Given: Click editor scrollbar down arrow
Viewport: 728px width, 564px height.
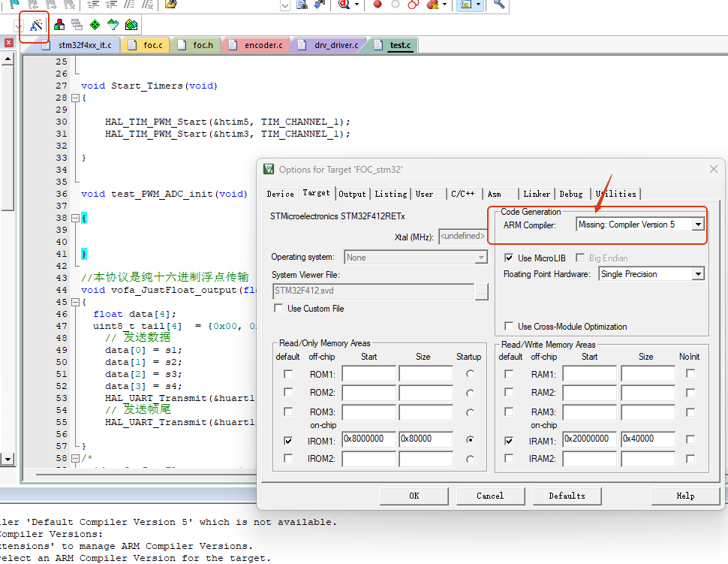Looking at the screenshot, I should click(x=8, y=459).
